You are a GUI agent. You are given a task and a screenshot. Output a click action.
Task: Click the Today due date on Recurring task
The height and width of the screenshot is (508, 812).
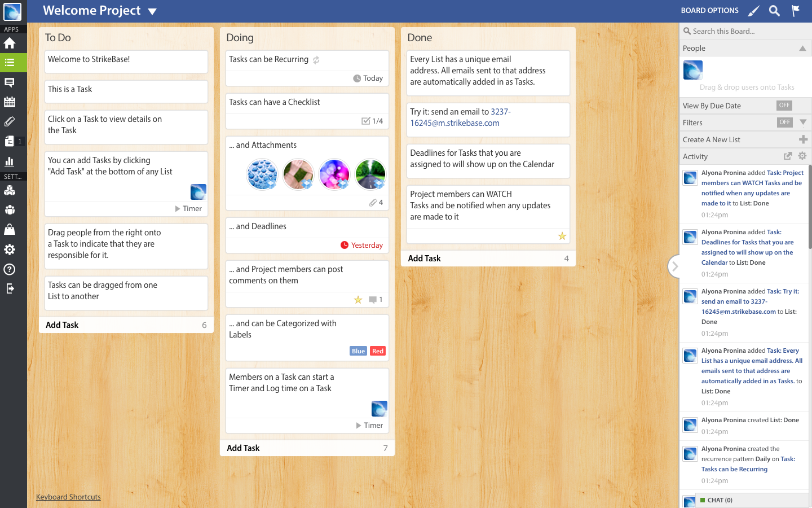[x=368, y=78]
